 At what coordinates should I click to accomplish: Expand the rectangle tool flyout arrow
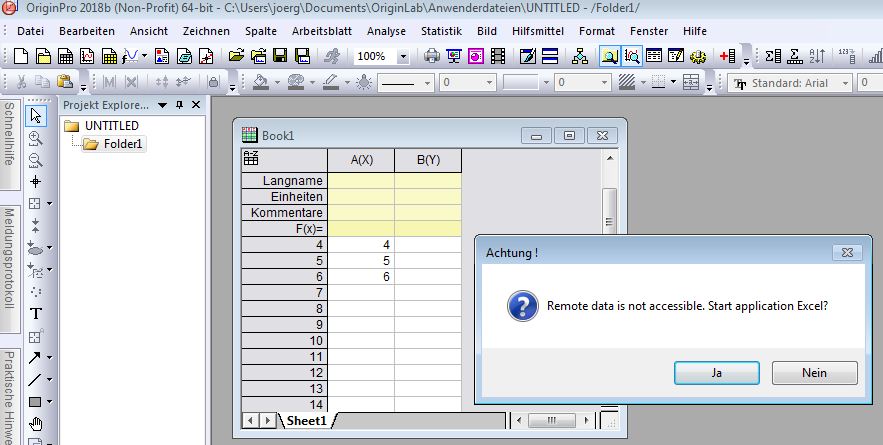(x=50, y=402)
